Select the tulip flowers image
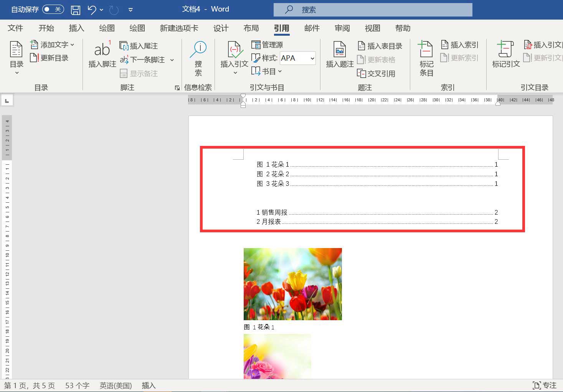563x392 pixels. click(x=292, y=284)
